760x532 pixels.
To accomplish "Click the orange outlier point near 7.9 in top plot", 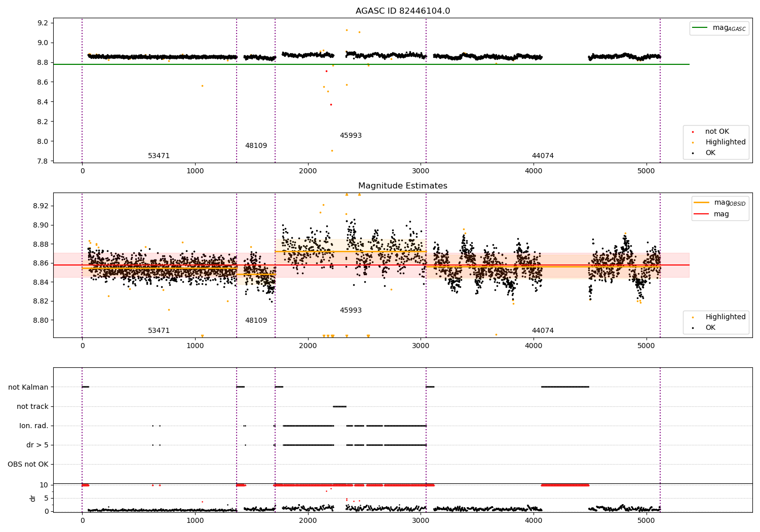I will pyautogui.click(x=332, y=151).
